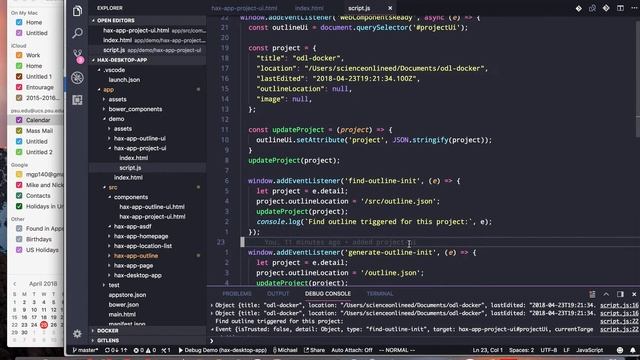This screenshot has height=360, width=640.
Task: Open main.html in the explorer tree
Action: click(x=122, y=314)
